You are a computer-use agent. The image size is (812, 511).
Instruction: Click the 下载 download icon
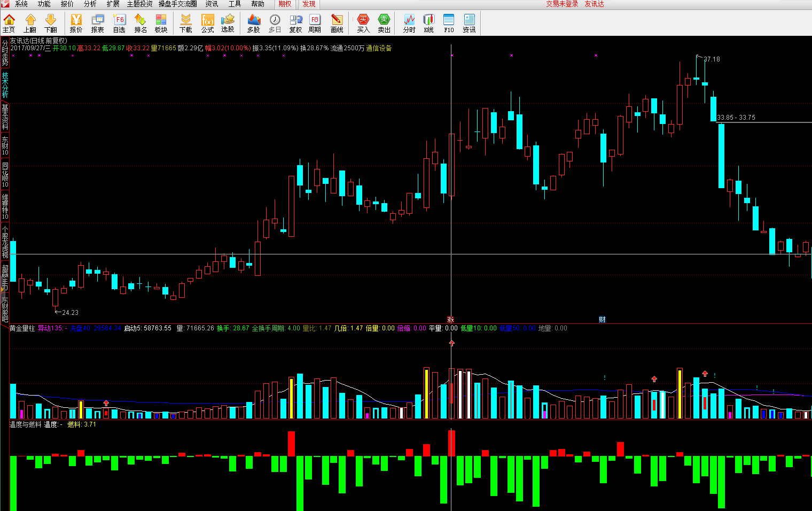[186, 24]
